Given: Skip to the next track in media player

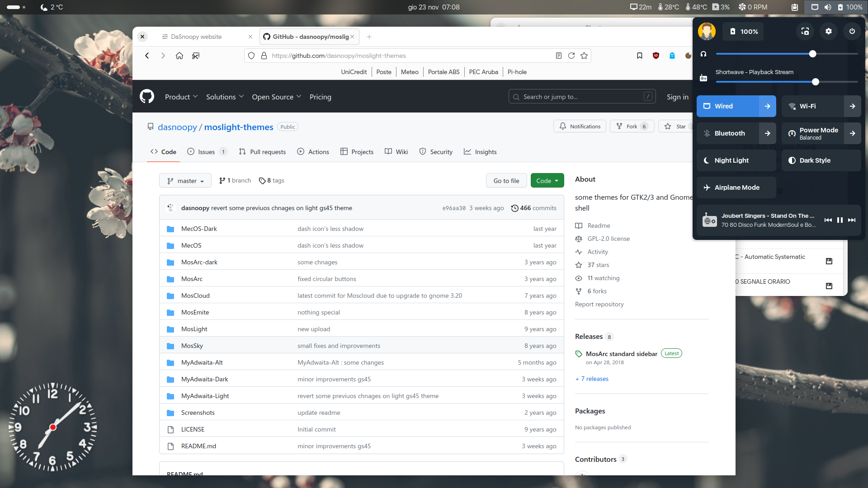Looking at the screenshot, I should tap(852, 220).
